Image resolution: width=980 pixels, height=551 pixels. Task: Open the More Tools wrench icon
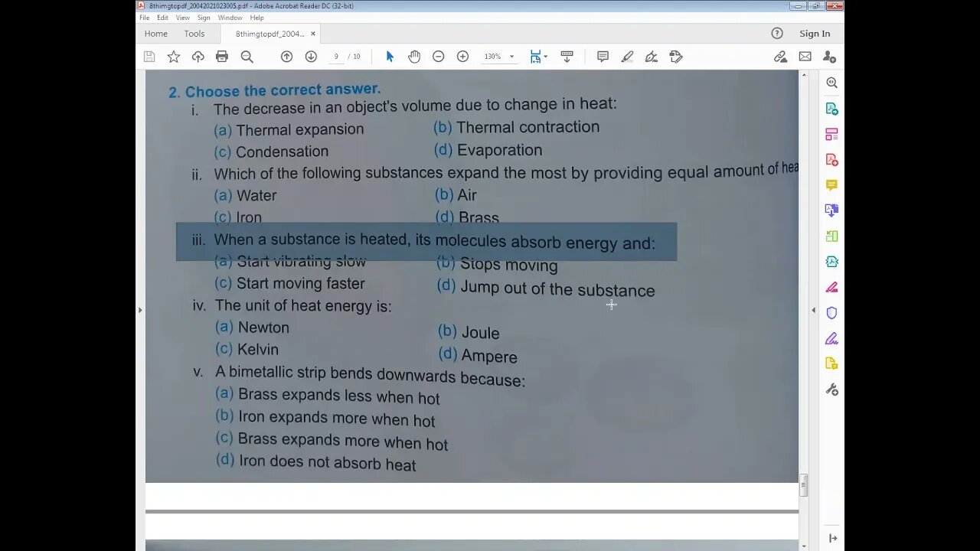[x=831, y=390]
